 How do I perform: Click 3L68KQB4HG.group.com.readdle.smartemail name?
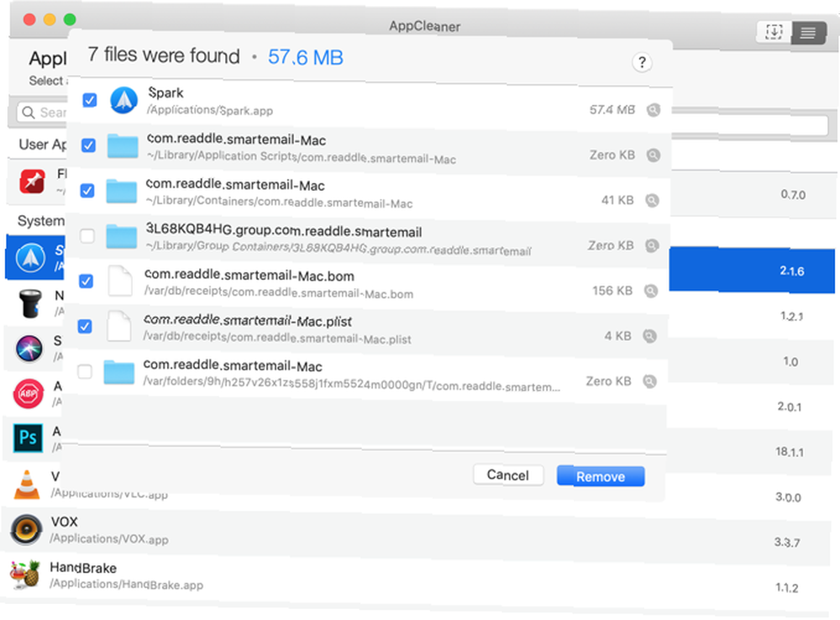pos(284,231)
